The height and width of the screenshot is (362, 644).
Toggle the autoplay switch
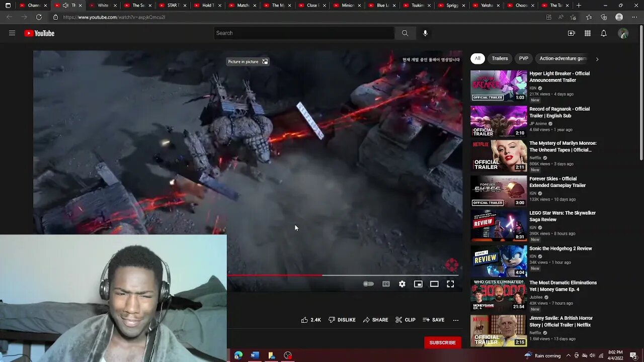369,284
